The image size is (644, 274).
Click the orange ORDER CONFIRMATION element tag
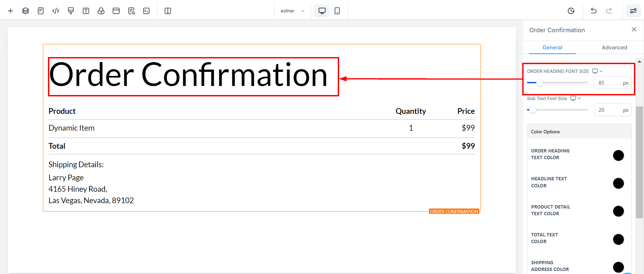pos(454,212)
